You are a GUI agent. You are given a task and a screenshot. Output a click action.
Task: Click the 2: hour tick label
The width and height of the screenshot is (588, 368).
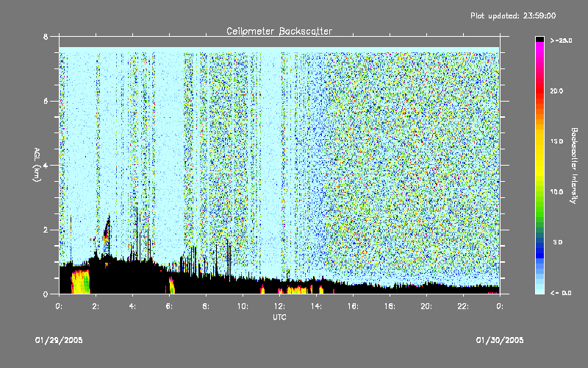[x=96, y=306]
